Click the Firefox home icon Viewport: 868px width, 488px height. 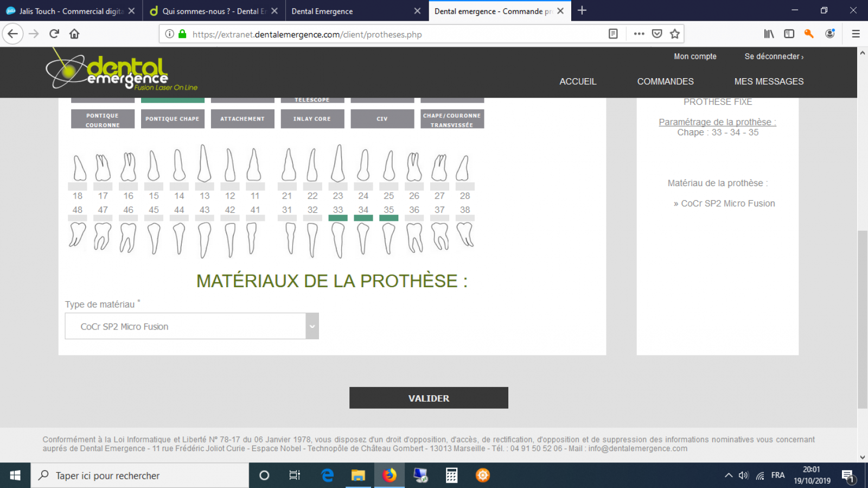(74, 34)
